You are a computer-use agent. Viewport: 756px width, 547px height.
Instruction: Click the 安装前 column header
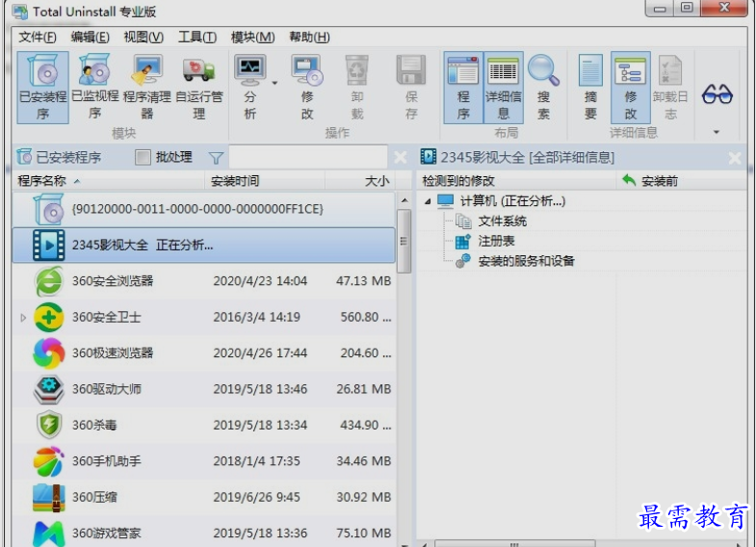point(682,181)
